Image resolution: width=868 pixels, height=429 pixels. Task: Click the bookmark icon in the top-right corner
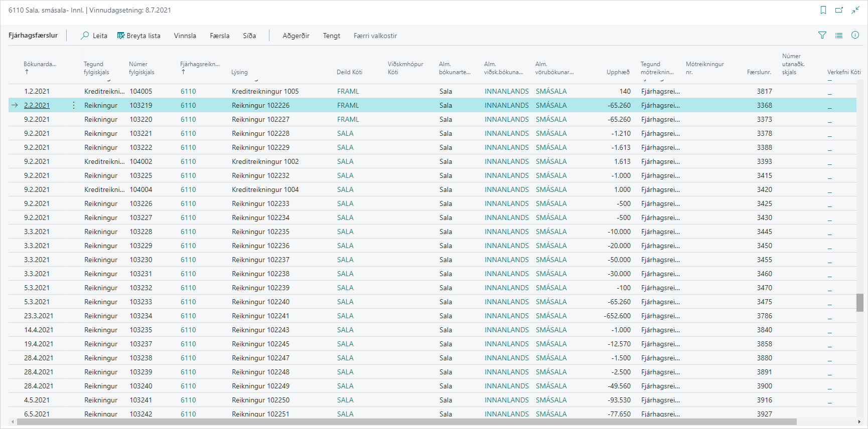823,10
